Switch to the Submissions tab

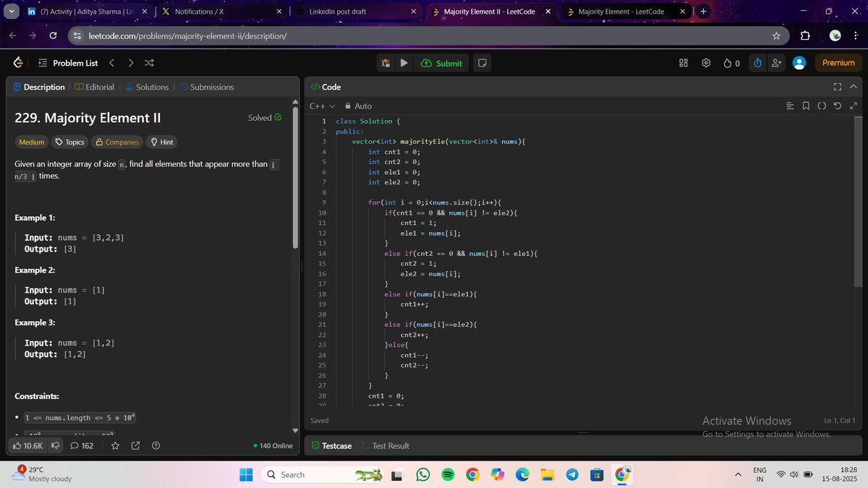206,87
